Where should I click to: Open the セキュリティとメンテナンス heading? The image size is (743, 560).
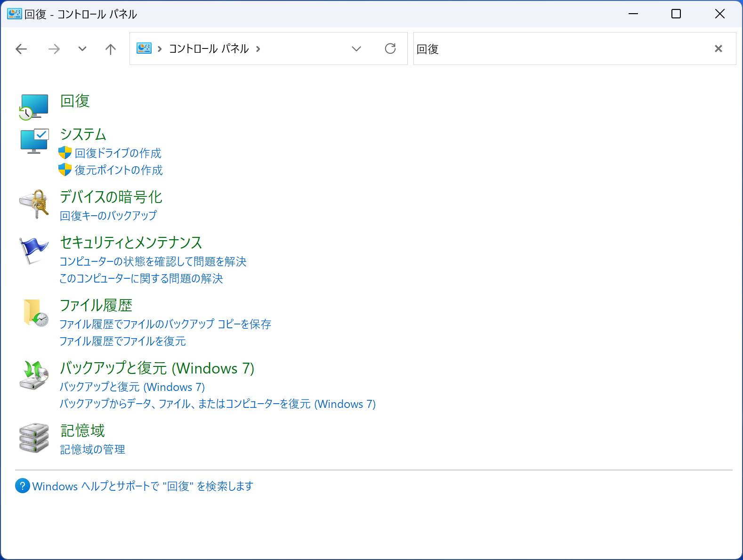(131, 243)
